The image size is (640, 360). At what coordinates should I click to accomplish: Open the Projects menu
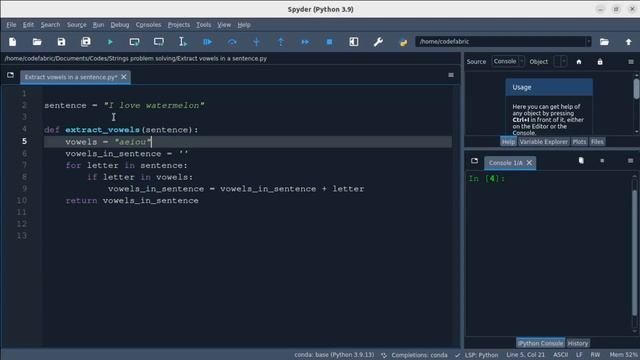(x=179, y=25)
